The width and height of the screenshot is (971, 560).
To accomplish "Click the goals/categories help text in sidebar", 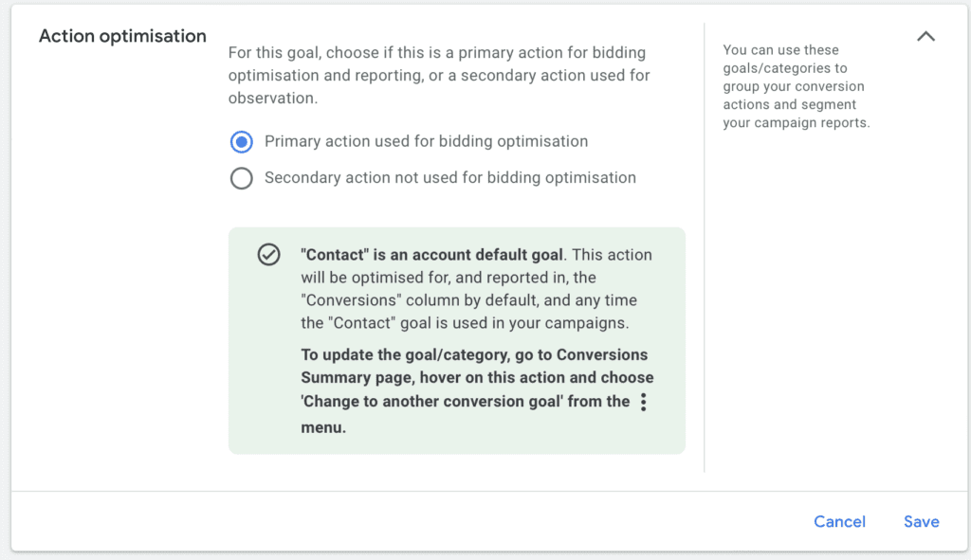I will (796, 85).
